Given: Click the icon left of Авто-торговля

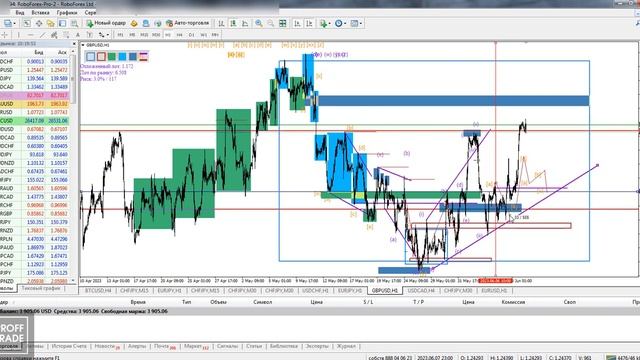Looking at the screenshot, I should 158,23.
